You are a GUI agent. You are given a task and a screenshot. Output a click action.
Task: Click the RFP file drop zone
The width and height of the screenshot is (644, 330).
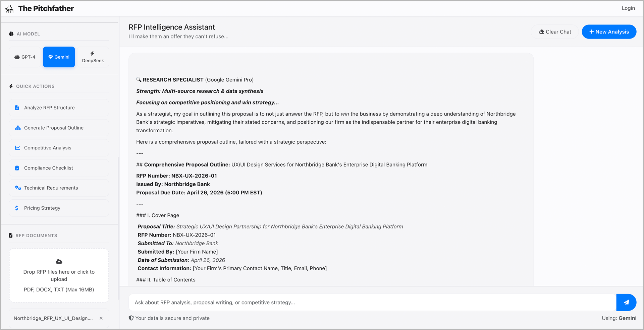(59, 276)
